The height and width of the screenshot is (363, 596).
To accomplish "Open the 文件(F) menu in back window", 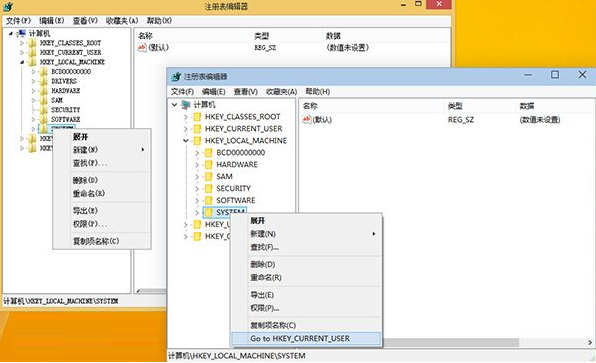I will 18,21.
